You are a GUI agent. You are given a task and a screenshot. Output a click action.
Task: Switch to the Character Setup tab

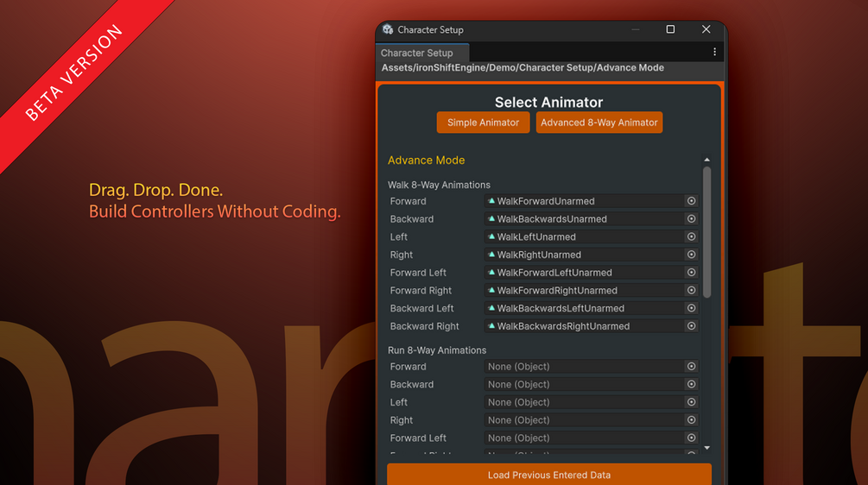coord(421,53)
